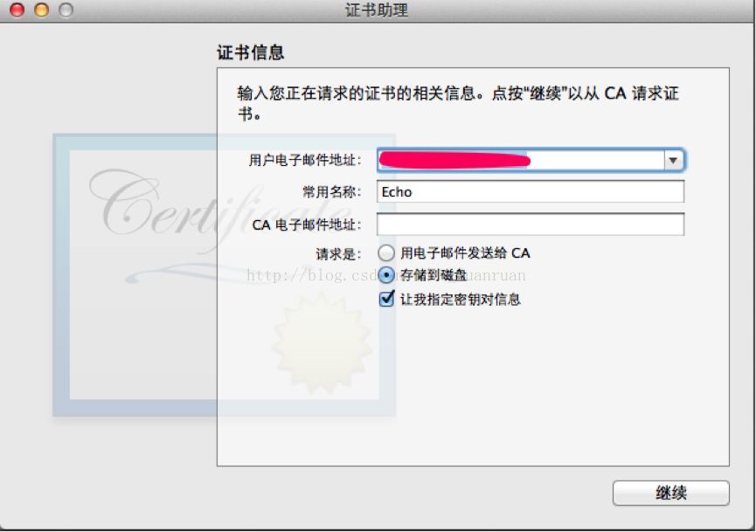
Task: Click the 请求是 label
Action: [338, 253]
